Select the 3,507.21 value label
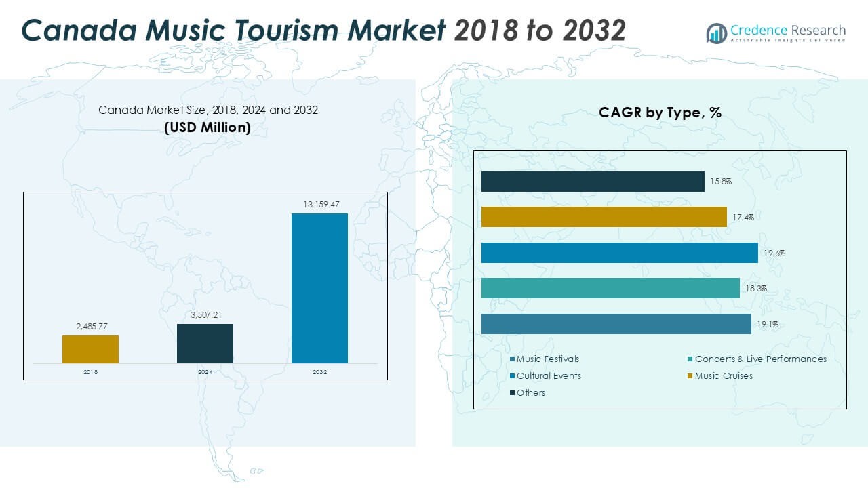Screen dimensions: 868x488 coord(205,314)
